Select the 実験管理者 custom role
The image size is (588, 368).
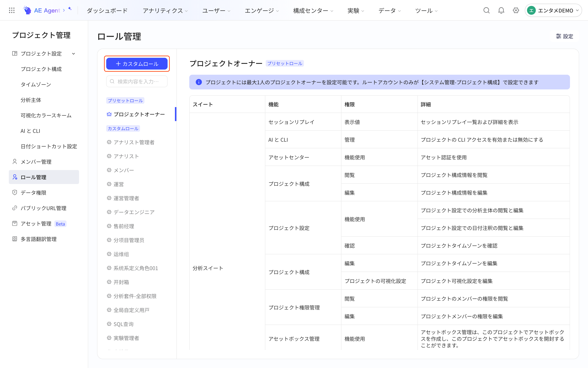point(126,338)
